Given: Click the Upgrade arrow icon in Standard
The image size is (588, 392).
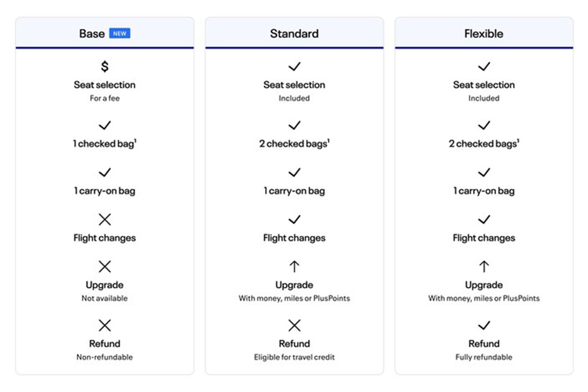Looking at the screenshot, I should click(294, 267).
